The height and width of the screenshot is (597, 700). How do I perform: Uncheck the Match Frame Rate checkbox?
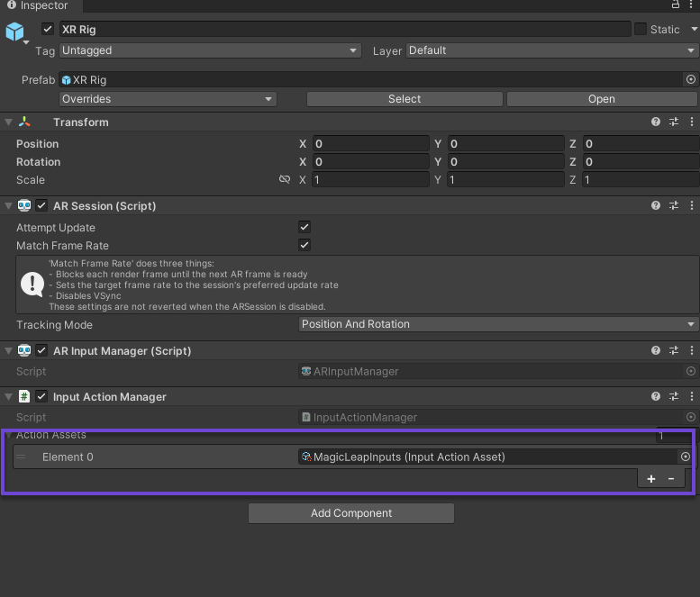(x=305, y=246)
